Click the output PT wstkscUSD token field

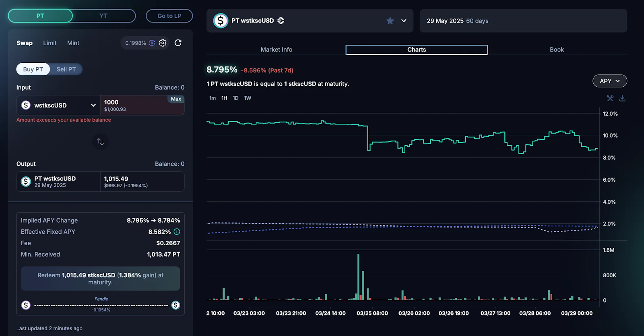[58, 182]
